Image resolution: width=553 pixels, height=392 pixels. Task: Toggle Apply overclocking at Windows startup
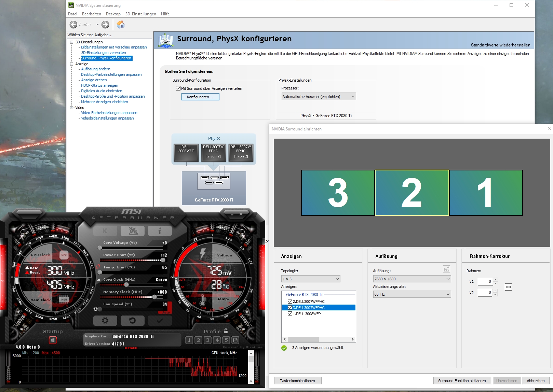pos(53,340)
